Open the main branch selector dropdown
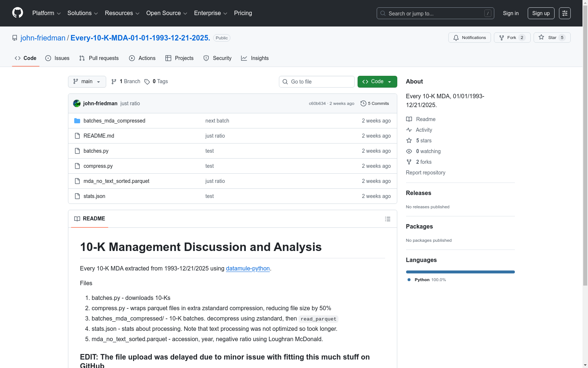Viewport: 588px width, 368px height. 87,82
